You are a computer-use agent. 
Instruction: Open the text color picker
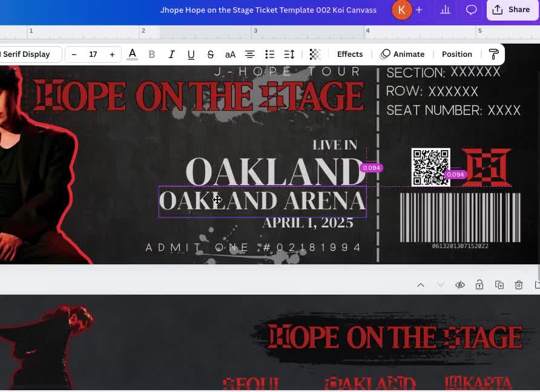click(132, 54)
